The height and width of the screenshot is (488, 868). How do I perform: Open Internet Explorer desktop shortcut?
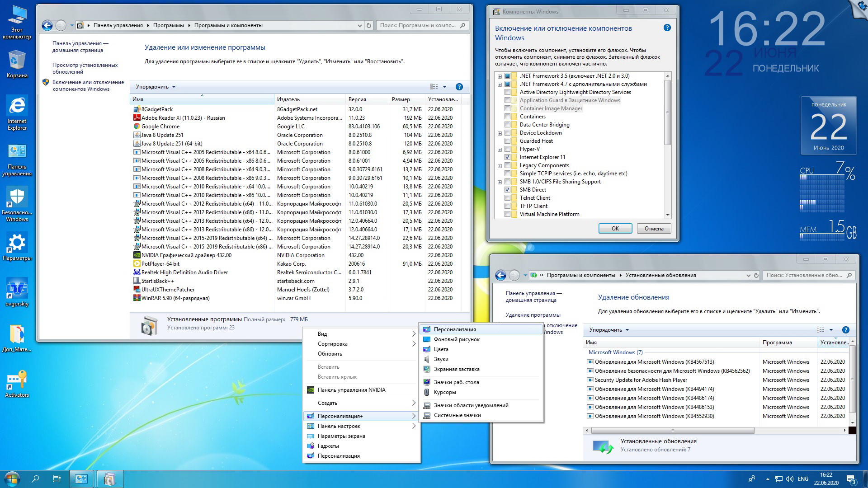point(17,113)
